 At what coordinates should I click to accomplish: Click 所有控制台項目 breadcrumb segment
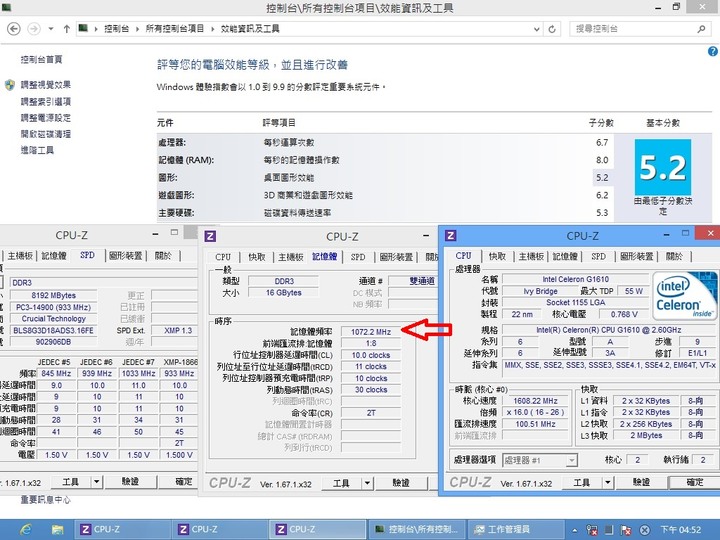(x=174, y=29)
